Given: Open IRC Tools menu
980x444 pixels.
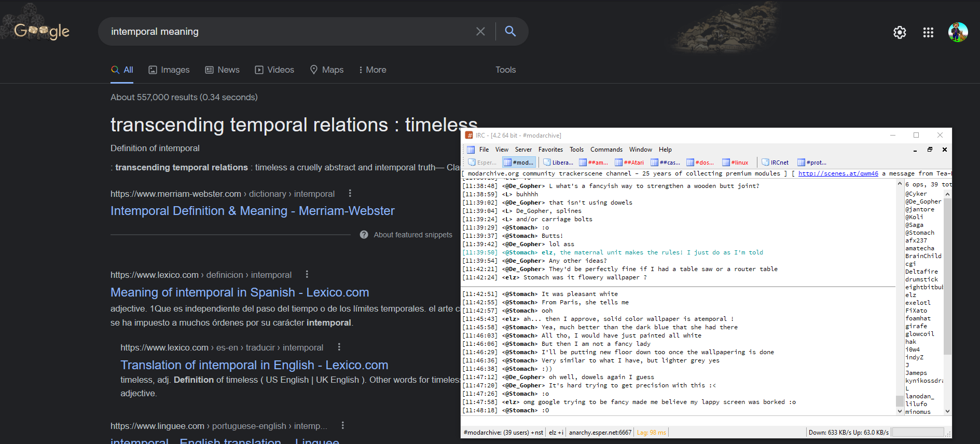Looking at the screenshot, I should pyautogui.click(x=576, y=150).
